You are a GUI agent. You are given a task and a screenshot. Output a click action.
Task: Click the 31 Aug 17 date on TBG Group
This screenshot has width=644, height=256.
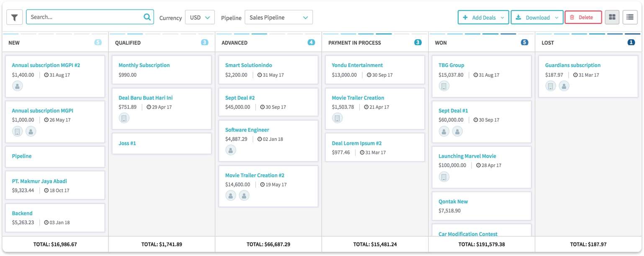coord(489,75)
